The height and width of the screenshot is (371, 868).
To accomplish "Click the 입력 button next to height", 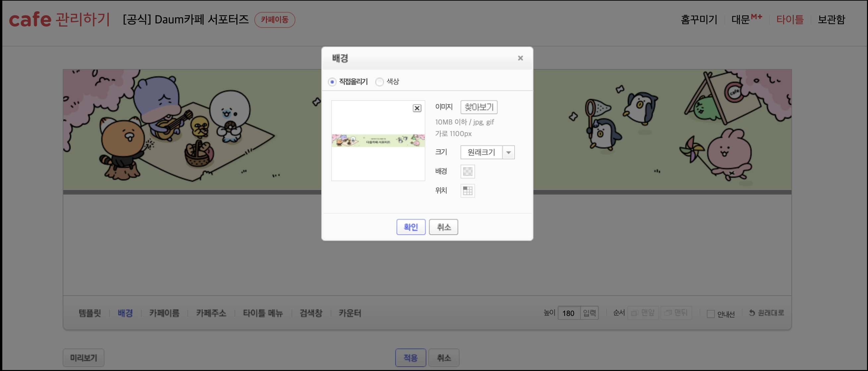I will [x=589, y=313].
